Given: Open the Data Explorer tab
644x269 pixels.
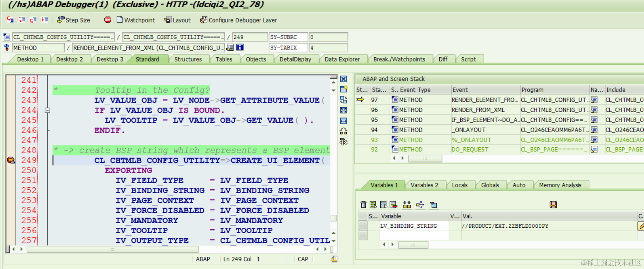Looking at the screenshot, I should click(x=342, y=59).
